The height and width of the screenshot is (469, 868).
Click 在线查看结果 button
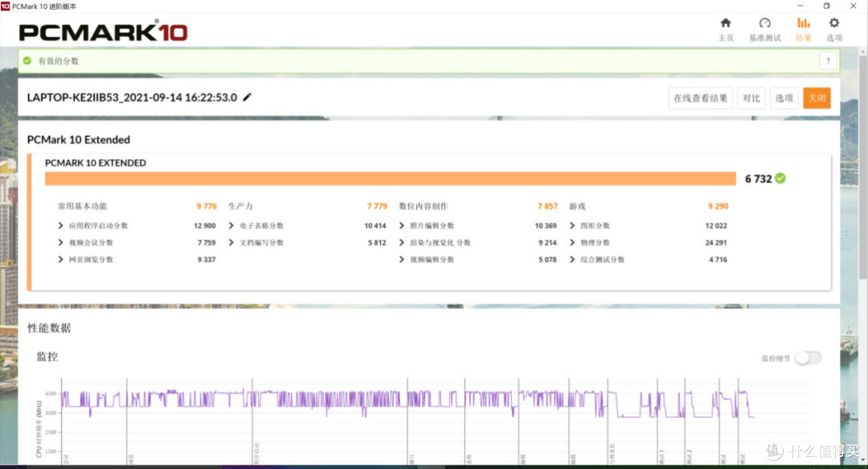(700, 98)
